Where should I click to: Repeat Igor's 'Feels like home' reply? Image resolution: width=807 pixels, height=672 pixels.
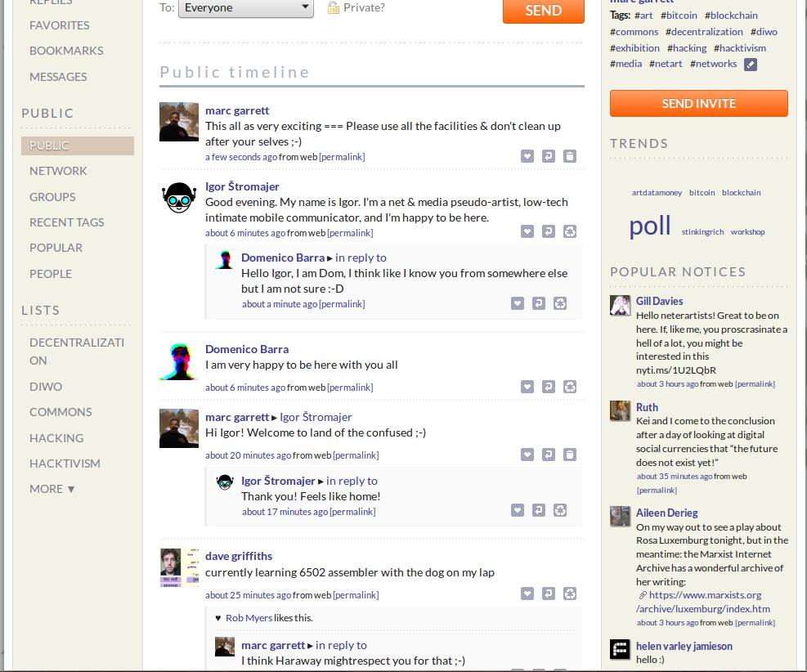(560, 510)
